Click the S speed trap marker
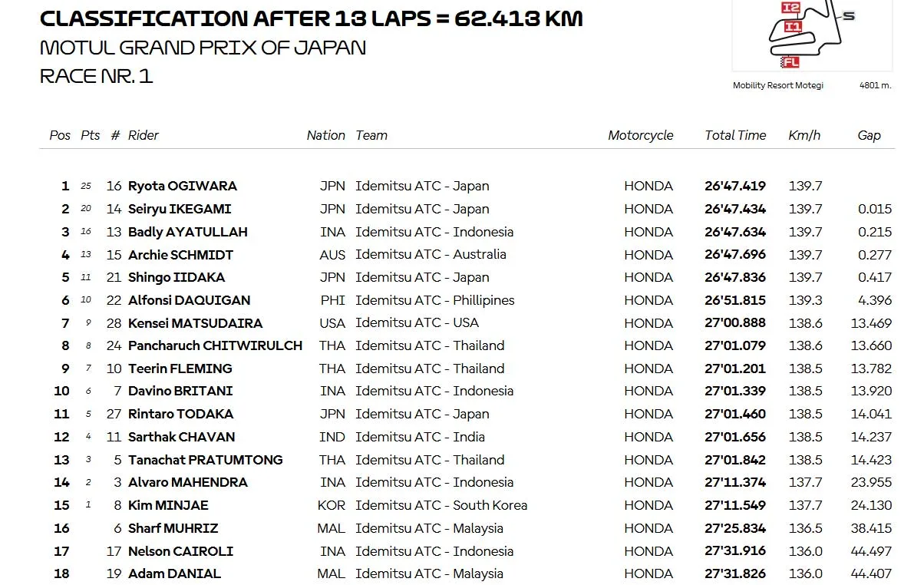Screen dimensions: 924x585 [x=848, y=15]
